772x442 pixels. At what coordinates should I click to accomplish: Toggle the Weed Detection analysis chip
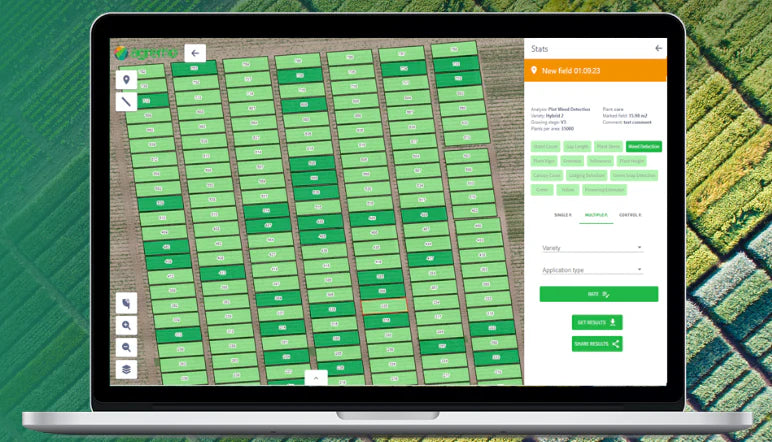tap(643, 146)
